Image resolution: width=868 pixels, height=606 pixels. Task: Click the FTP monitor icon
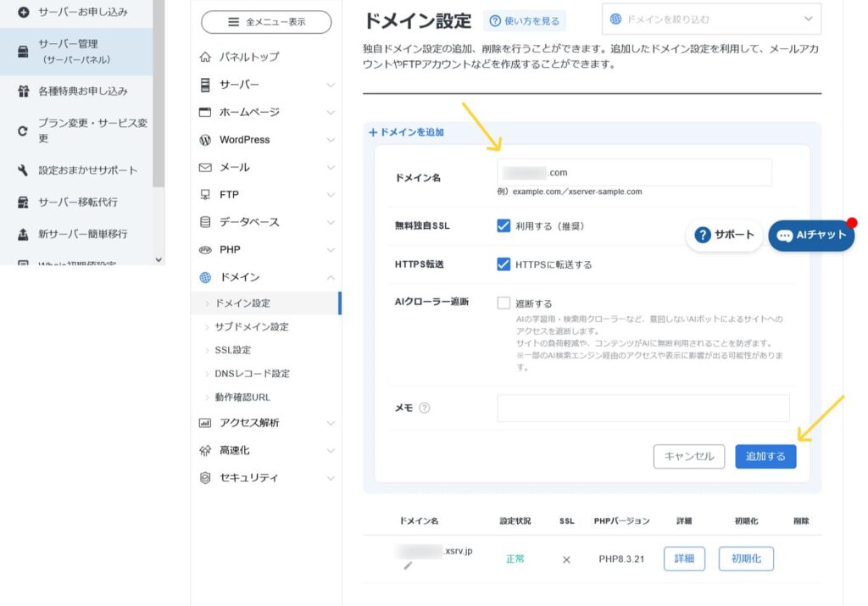tap(205, 195)
